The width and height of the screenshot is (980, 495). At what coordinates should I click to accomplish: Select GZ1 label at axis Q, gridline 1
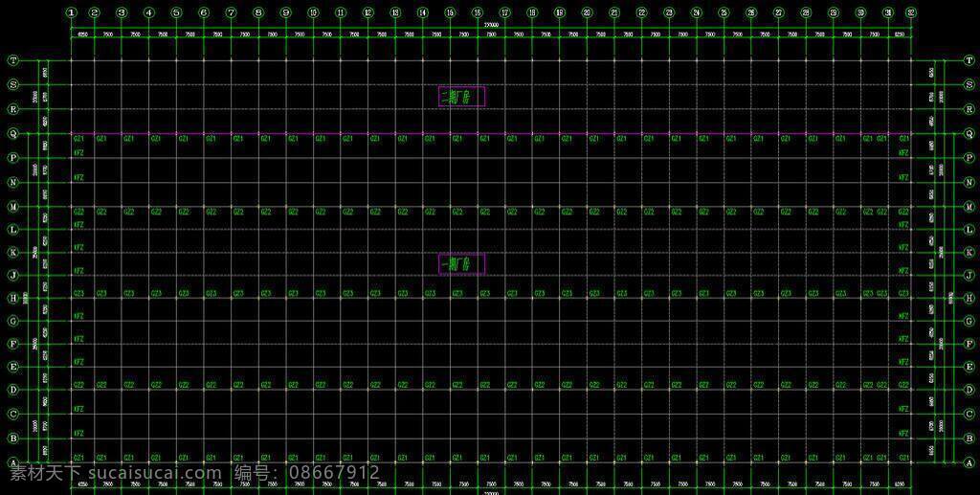click(78, 139)
